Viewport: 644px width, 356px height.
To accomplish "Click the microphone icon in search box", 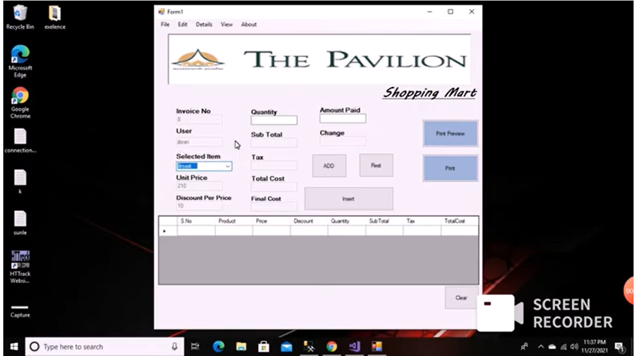I will [175, 347].
